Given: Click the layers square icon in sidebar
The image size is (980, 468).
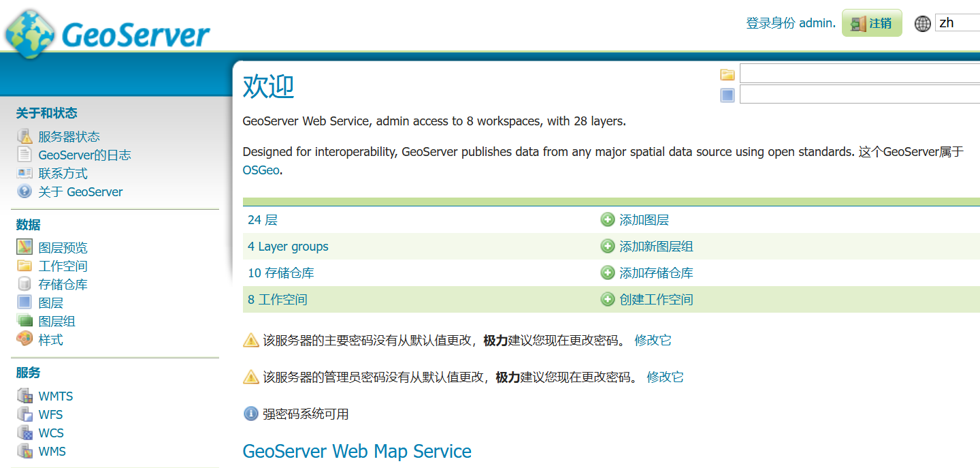Looking at the screenshot, I should 24,302.
